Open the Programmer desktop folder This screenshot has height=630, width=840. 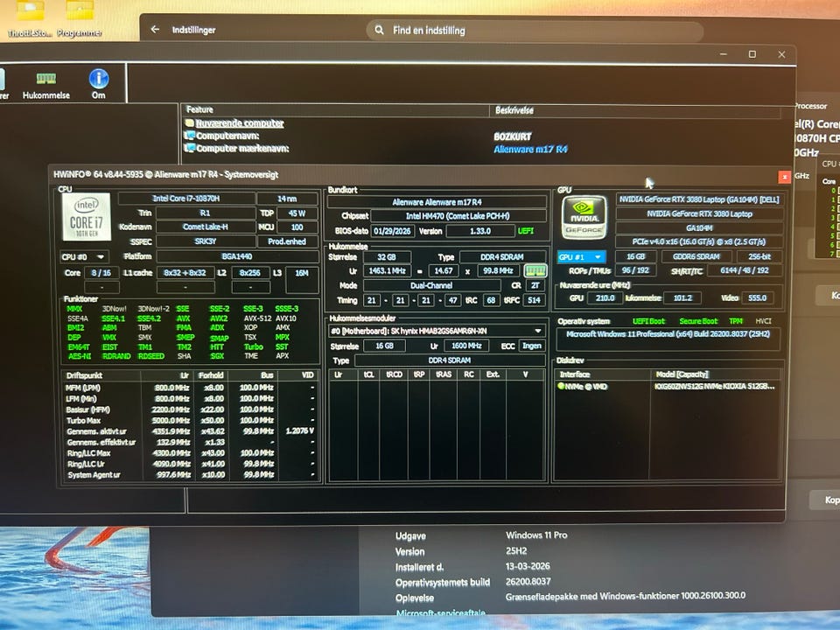(x=79, y=19)
